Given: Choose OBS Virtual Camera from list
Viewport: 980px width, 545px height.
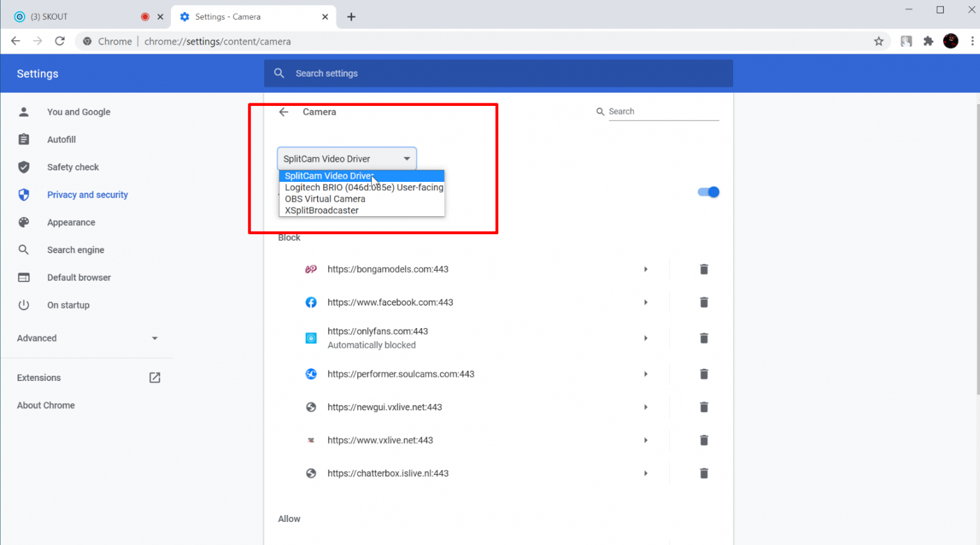Looking at the screenshot, I should pyautogui.click(x=325, y=199).
